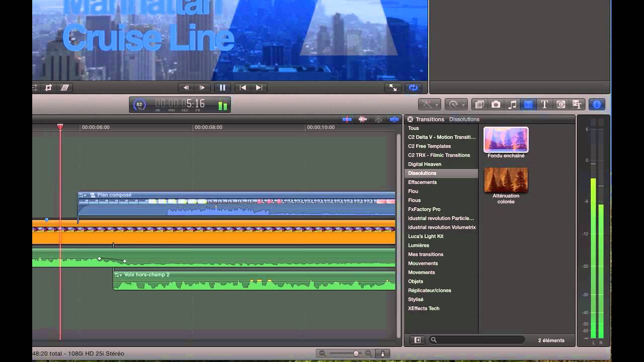Select the orange primary storyline clip
Image resolution: width=644 pixels, height=362 pixels.
tap(214, 232)
